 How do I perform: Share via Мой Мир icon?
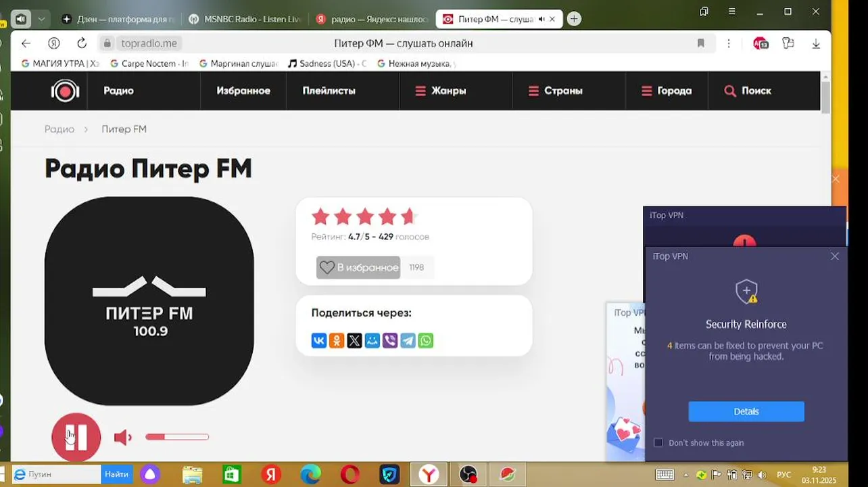pyautogui.click(x=372, y=341)
